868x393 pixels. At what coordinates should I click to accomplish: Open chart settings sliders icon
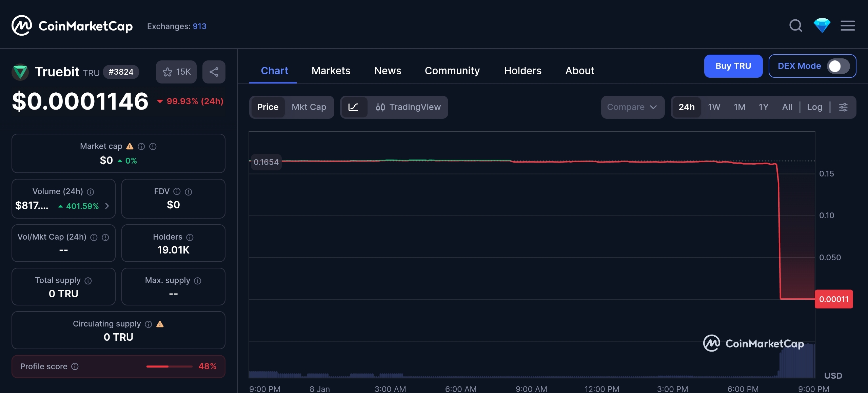click(x=843, y=107)
